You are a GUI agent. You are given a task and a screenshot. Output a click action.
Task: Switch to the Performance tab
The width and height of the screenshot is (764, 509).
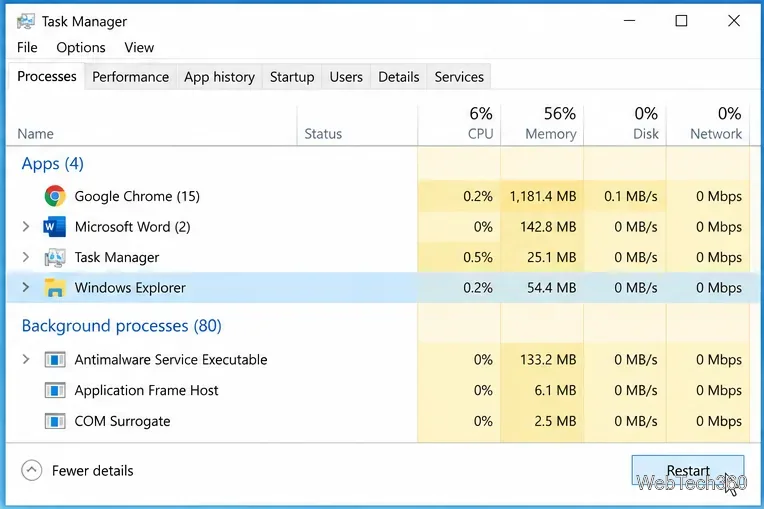(x=131, y=77)
